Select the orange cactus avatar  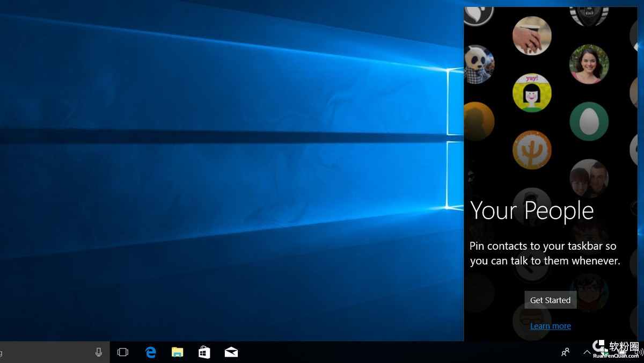pyautogui.click(x=532, y=150)
